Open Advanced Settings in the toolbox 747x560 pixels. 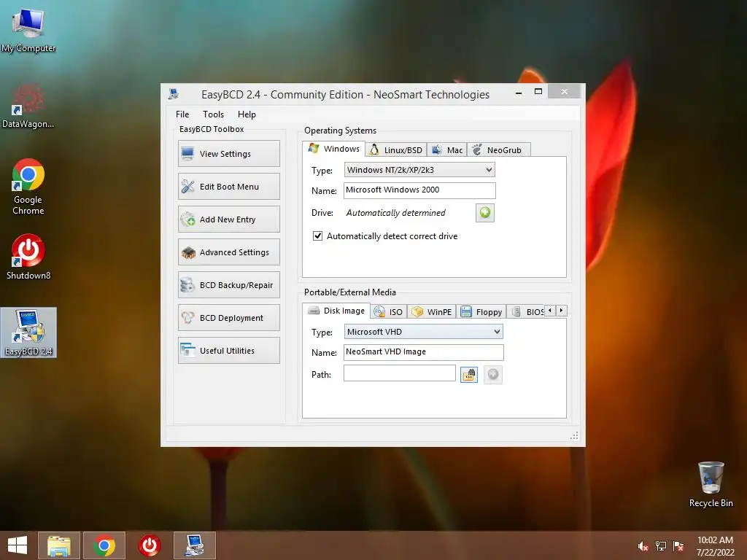point(228,252)
